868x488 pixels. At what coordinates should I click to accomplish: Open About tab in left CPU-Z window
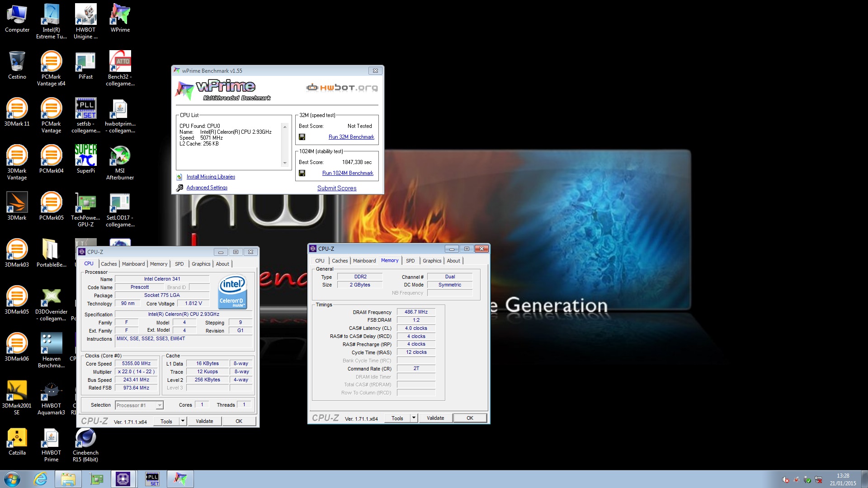tap(222, 264)
